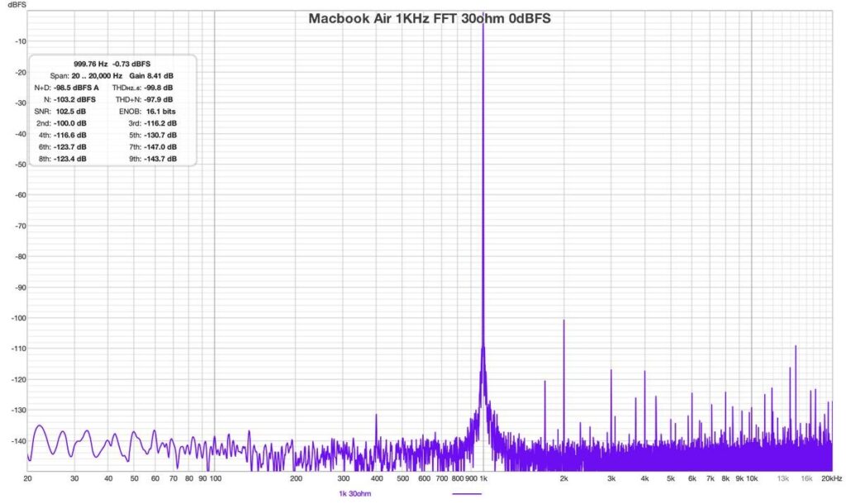Screen dimensions: 846x504
Task: Click the "-110" label on the Y axis
Action: pos(18,349)
